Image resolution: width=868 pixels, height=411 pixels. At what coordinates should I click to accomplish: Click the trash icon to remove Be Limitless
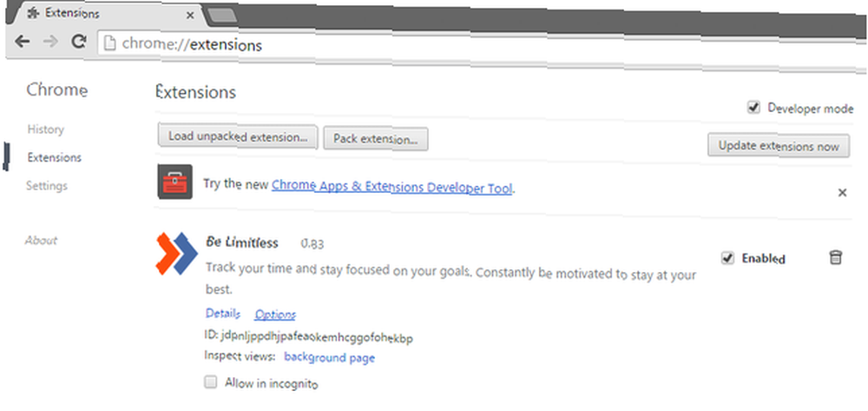835,257
